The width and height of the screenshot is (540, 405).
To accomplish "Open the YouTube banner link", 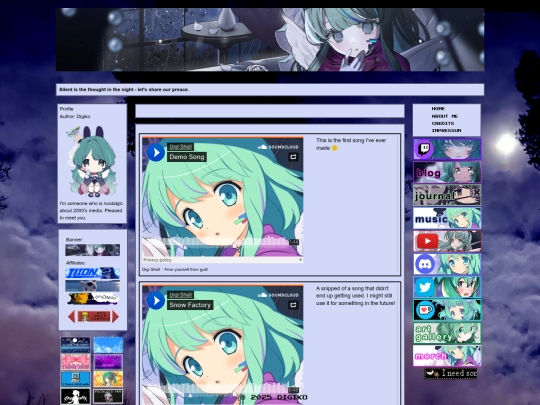I will coord(447,241).
